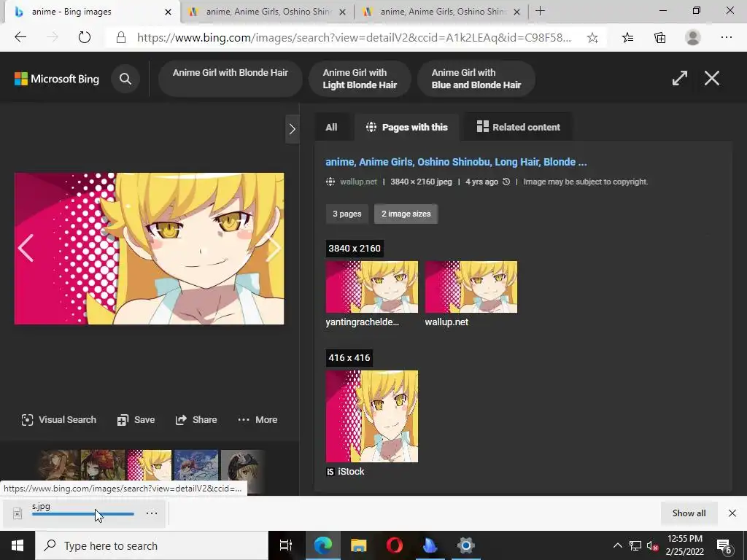Close the anime - Bing images tab
This screenshot has height=560, width=747.
click(168, 12)
